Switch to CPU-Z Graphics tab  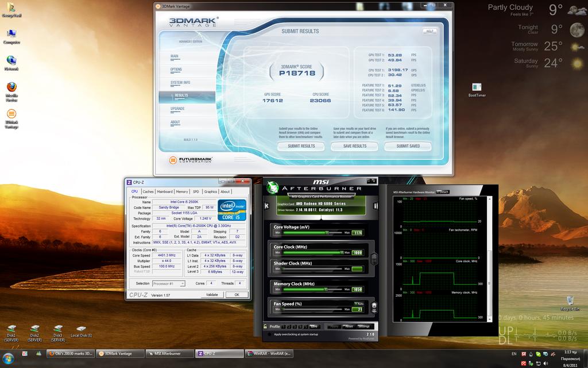click(210, 191)
